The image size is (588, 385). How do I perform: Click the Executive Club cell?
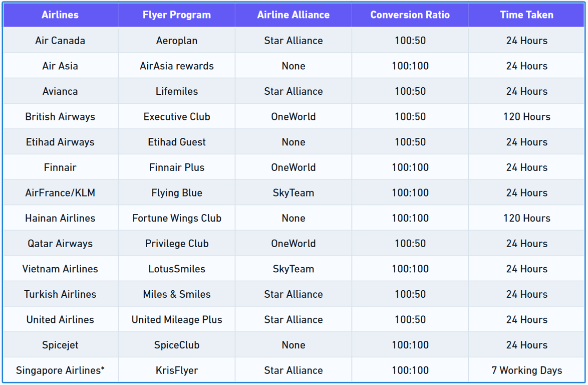point(176,117)
